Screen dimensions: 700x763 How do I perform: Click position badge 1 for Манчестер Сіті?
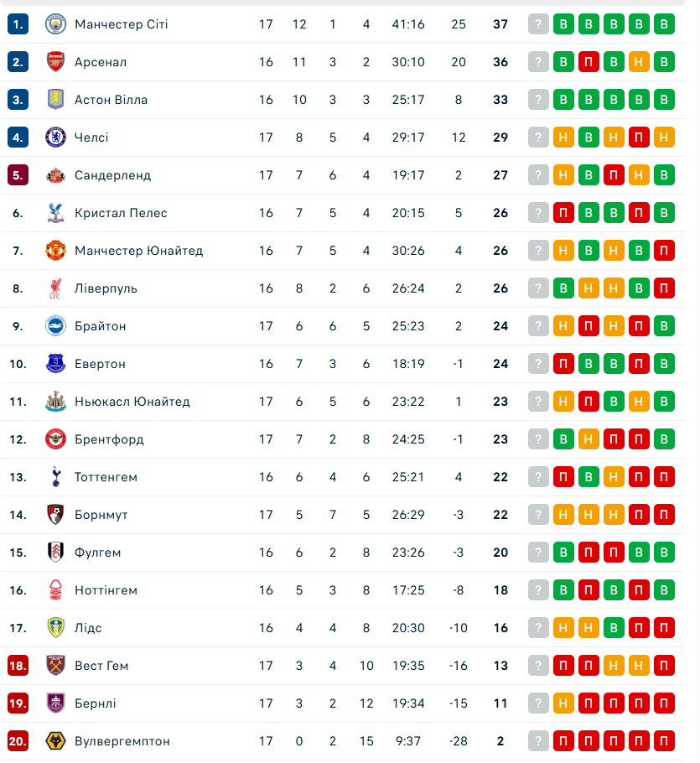tap(18, 24)
